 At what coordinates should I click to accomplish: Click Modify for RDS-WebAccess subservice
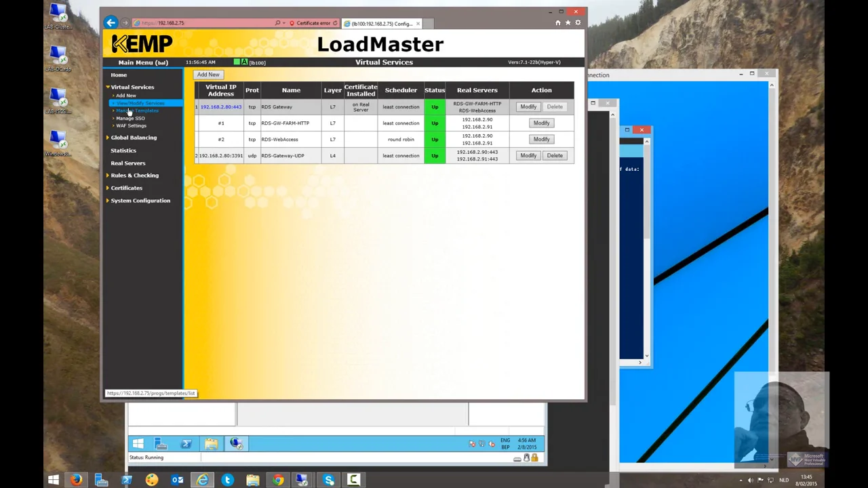[541, 140]
